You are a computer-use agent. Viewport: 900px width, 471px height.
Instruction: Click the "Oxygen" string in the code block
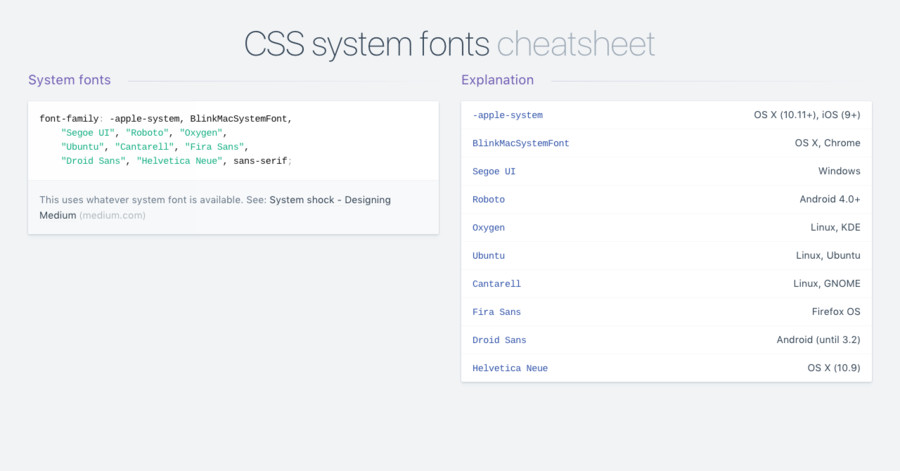[x=201, y=133]
